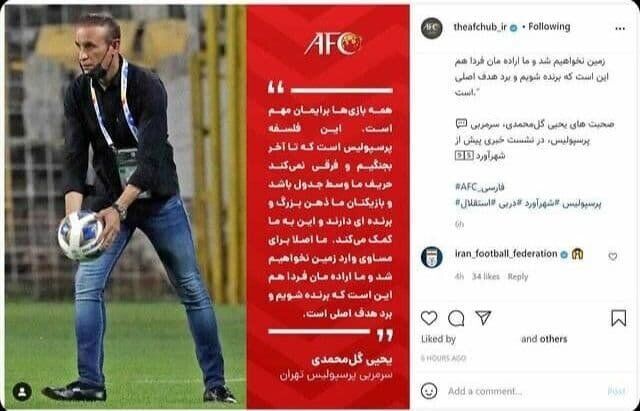
Task: Open iran_football_federation profile avatar
Action: [431, 257]
